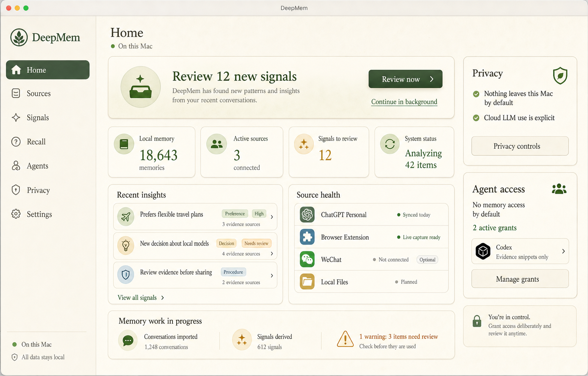
Task: Click View all signals link
Action: point(141,298)
